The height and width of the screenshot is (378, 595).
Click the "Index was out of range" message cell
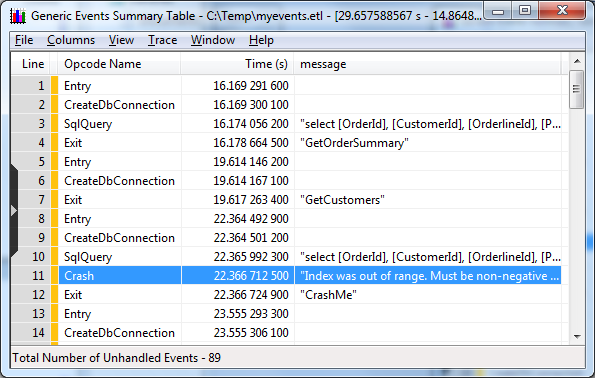[428, 276]
